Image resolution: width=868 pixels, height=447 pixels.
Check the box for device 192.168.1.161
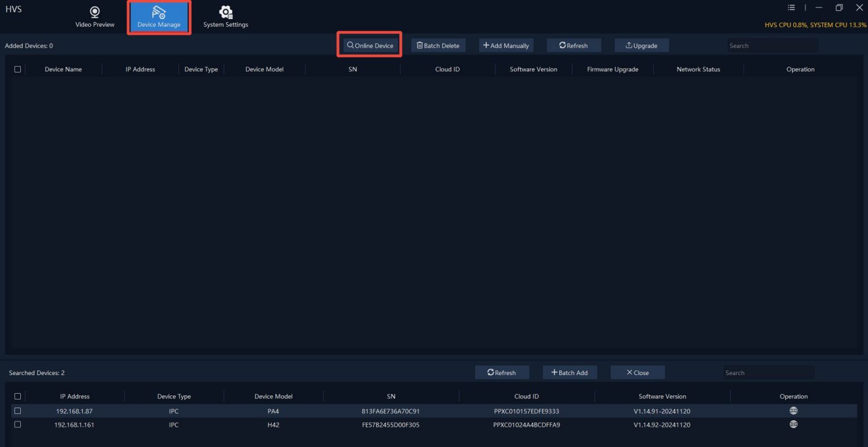coord(17,424)
